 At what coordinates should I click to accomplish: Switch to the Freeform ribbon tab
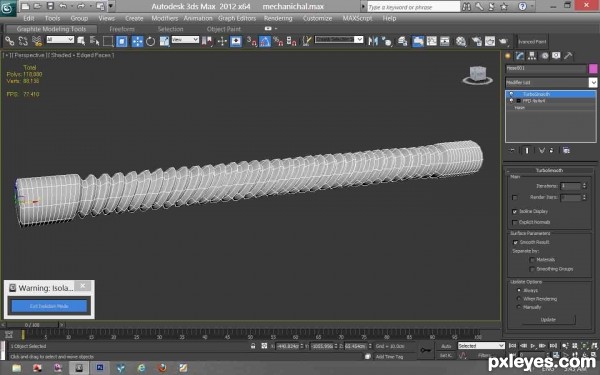pos(122,29)
